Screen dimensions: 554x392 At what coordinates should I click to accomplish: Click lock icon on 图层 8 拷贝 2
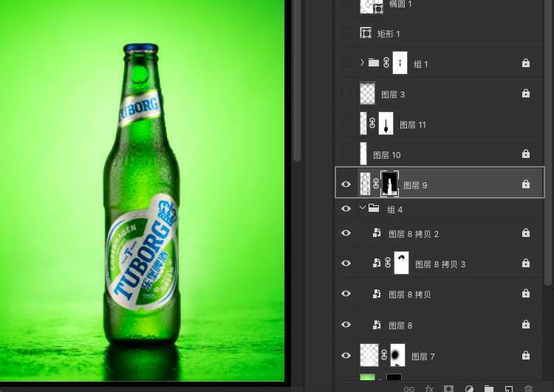526,233
